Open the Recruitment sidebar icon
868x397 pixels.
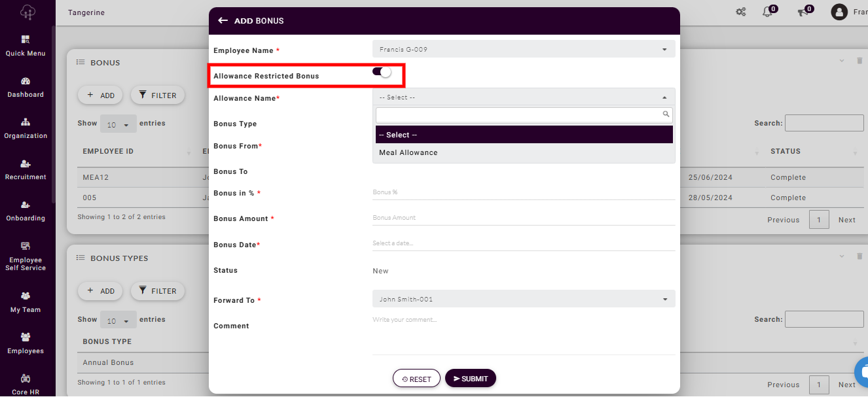click(x=26, y=164)
